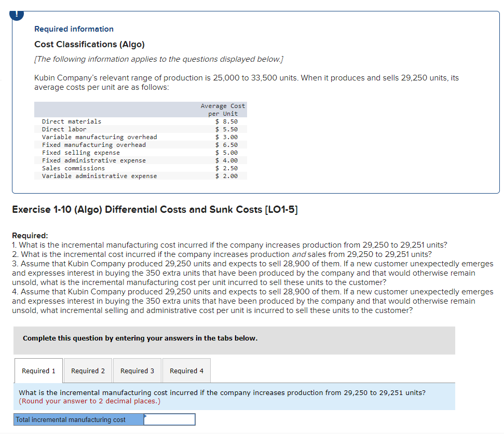Click the Average Cost per Unit column header
The image size is (504, 435).
[x=222, y=109]
